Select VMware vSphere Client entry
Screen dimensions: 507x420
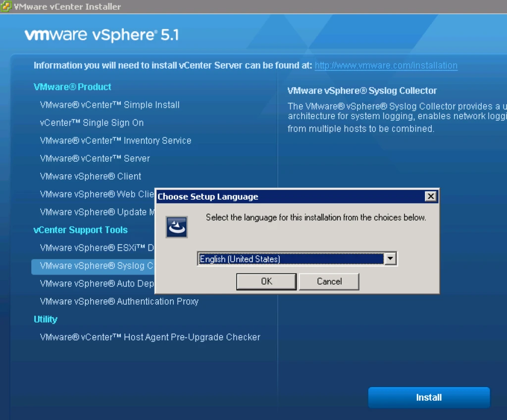pos(91,177)
